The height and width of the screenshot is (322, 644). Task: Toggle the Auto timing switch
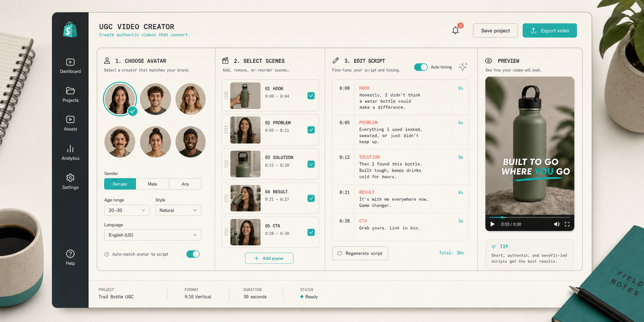421,67
